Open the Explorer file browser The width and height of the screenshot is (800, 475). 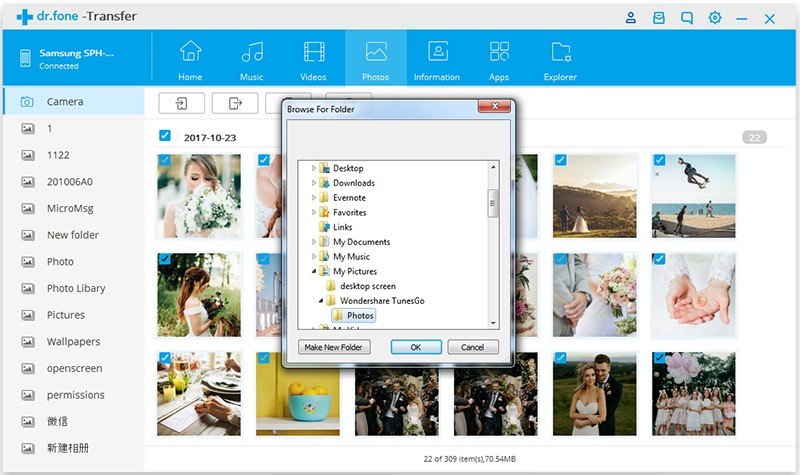tap(560, 58)
